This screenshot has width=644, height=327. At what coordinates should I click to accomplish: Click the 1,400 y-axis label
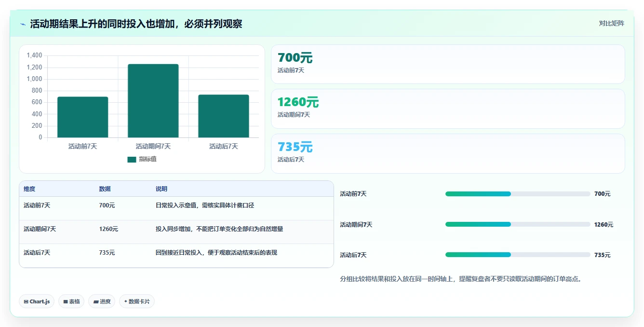(x=34, y=55)
